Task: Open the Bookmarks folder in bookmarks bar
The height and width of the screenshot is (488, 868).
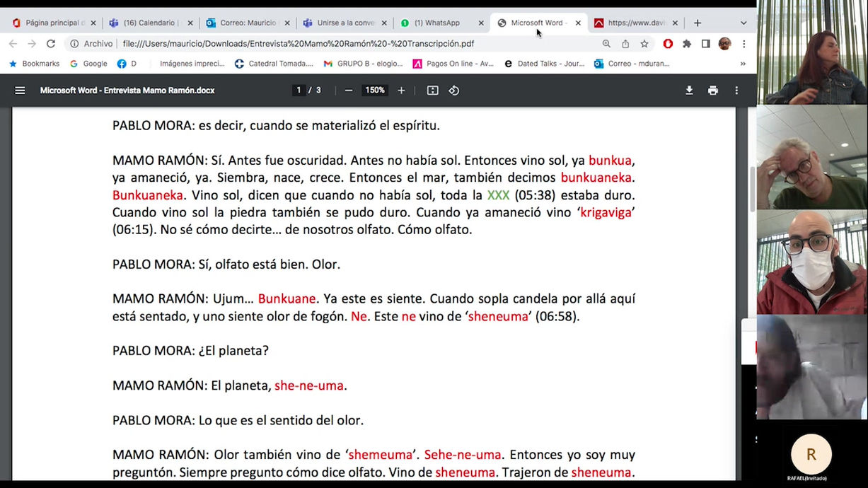Action: coord(34,64)
